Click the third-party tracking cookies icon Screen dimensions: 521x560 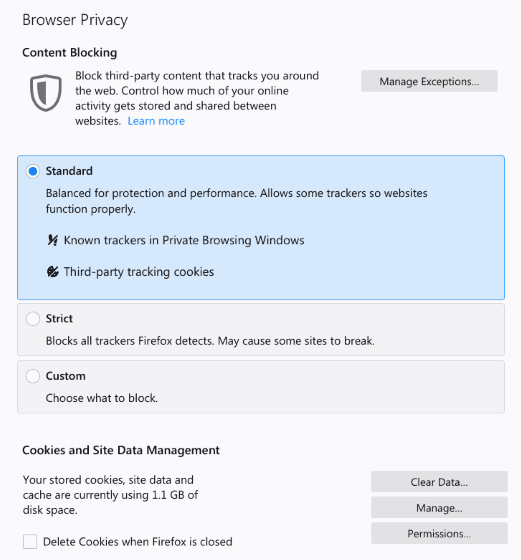pyautogui.click(x=52, y=272)
